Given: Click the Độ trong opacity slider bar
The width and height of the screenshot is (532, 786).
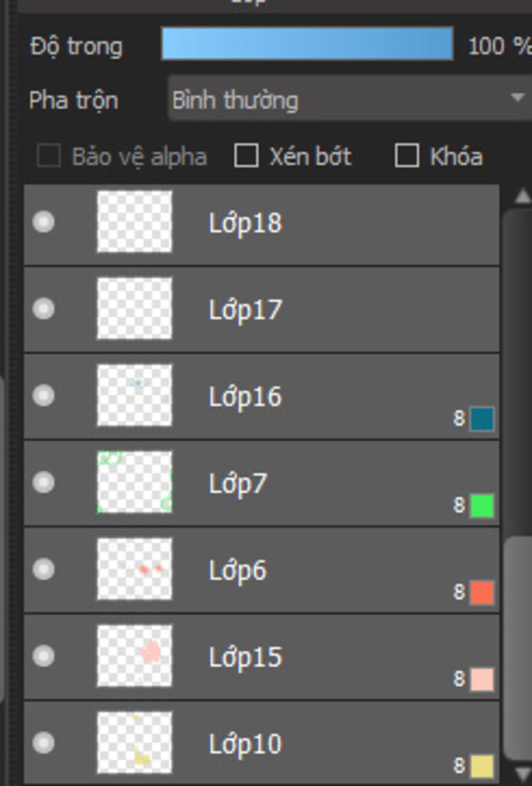Looking at the screenshot, I should pyautogui.click(x=307, y=44).
